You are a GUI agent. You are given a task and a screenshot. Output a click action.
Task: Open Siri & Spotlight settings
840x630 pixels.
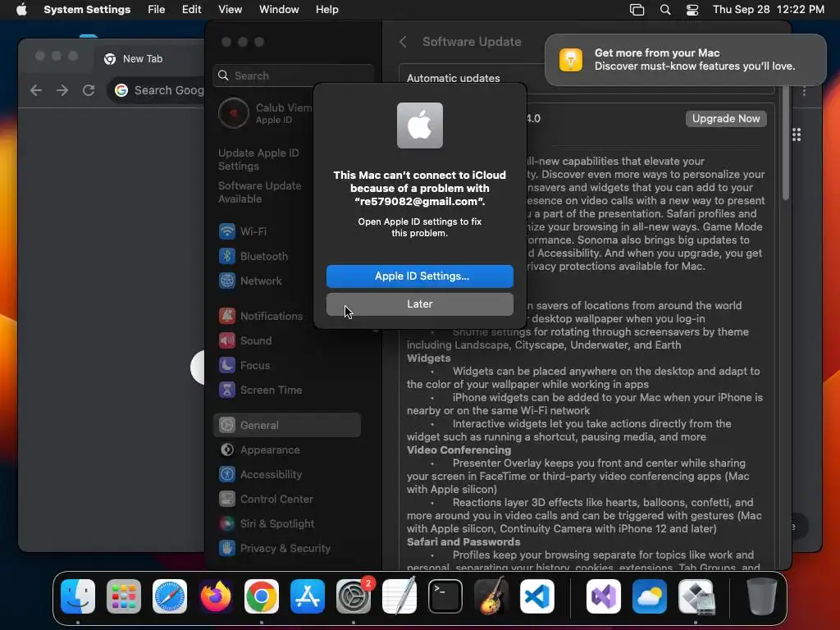coord(287,524)
